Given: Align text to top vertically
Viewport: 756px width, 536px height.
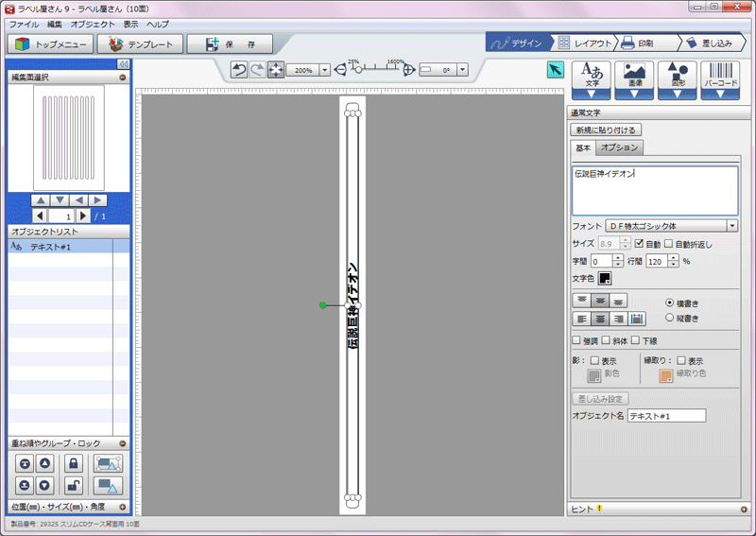Looking at the screenshot, I should (x=581, y=301).
